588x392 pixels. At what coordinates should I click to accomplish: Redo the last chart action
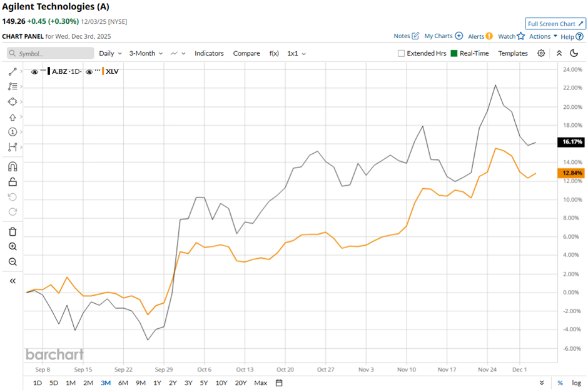point(13,212)
